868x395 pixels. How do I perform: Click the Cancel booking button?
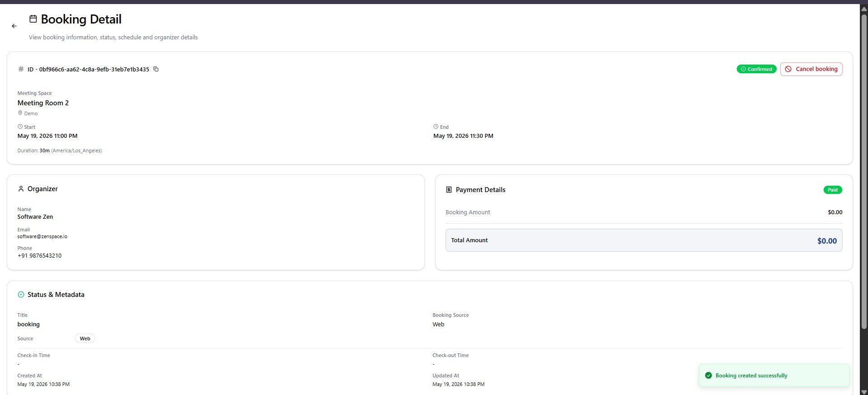click(811, 69)
